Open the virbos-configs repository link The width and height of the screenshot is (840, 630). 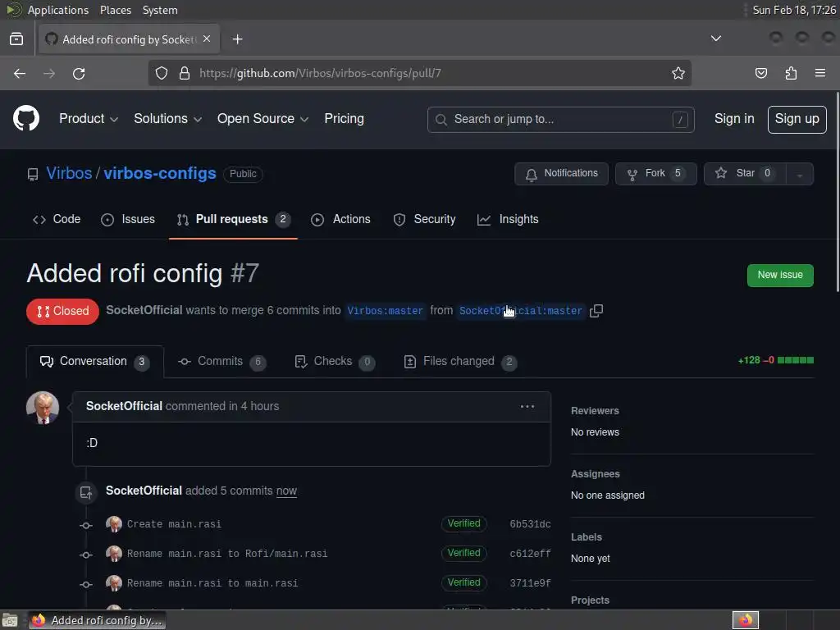click(x=160, y=174)
